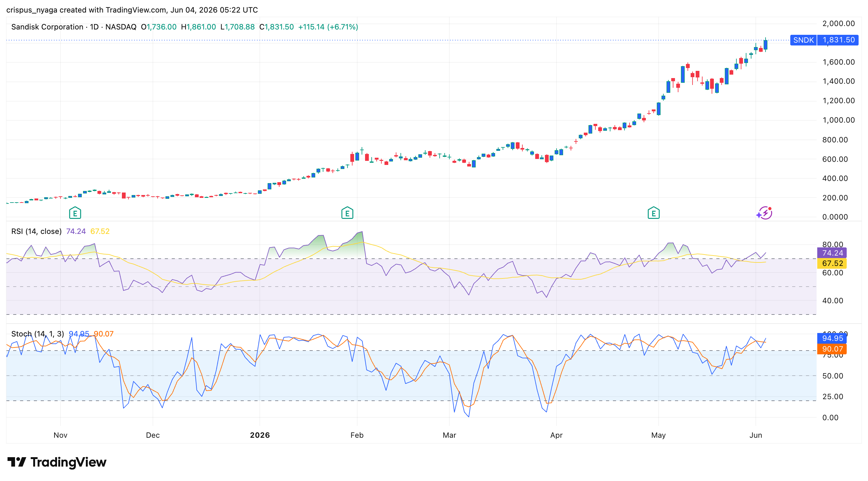This screenshot has height=481, width=868.
Task: Click the 1,200.00 price axis label
Action: [x=838, y=101]
